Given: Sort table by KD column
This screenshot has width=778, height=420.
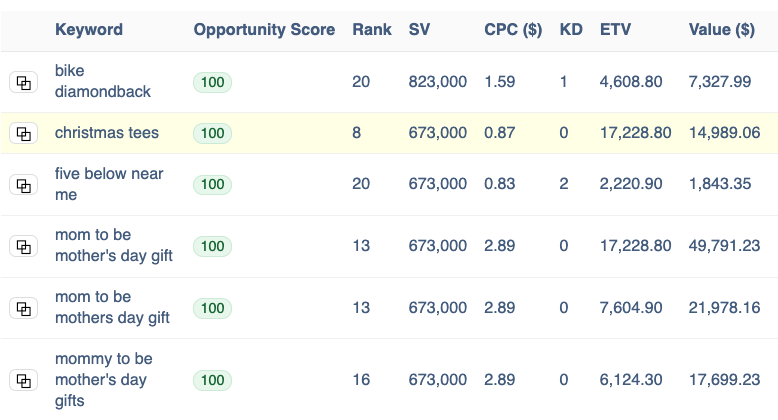Looking at the screenshot, I should 570,30.
